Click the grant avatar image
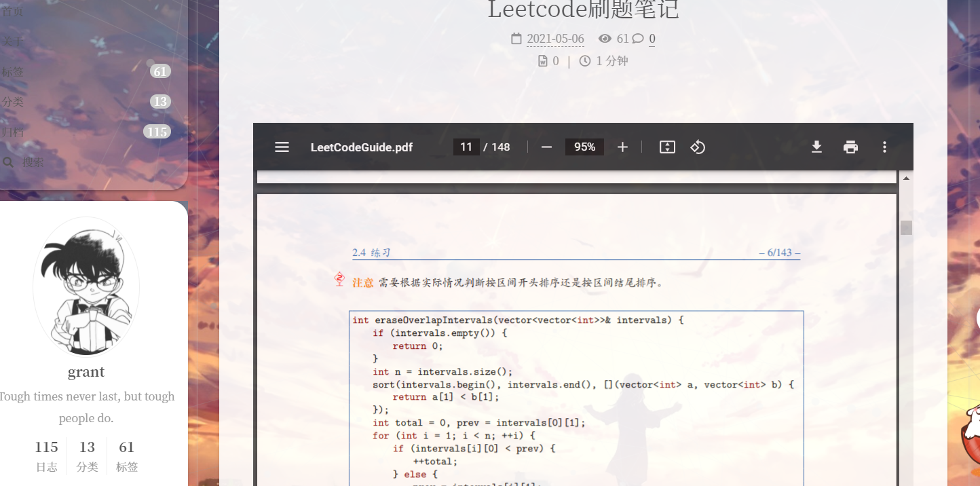 [86, 286]
